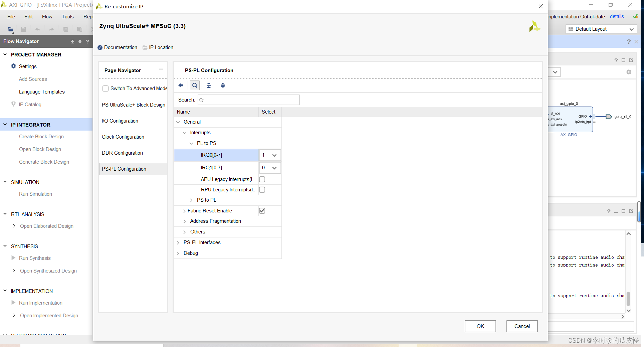Open Settings gear in Project Manager
Viewport: 644px width, 347px height.
(13, 66)
